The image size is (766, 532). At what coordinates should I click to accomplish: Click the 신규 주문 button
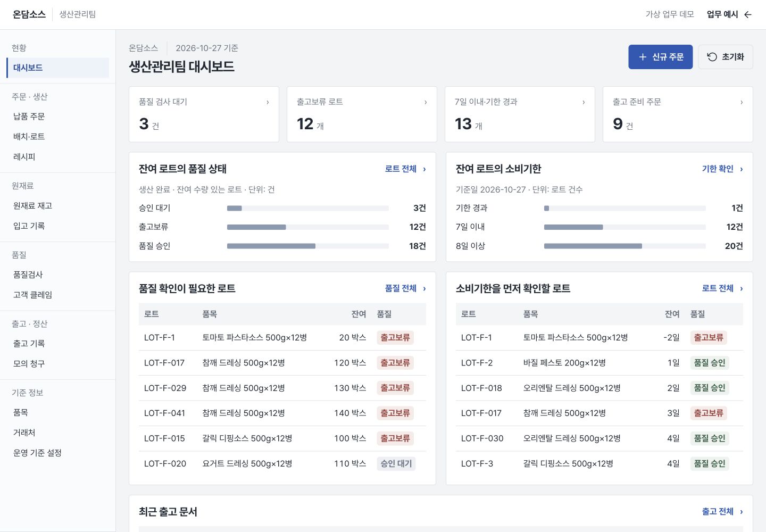click(x=660, y=57)
